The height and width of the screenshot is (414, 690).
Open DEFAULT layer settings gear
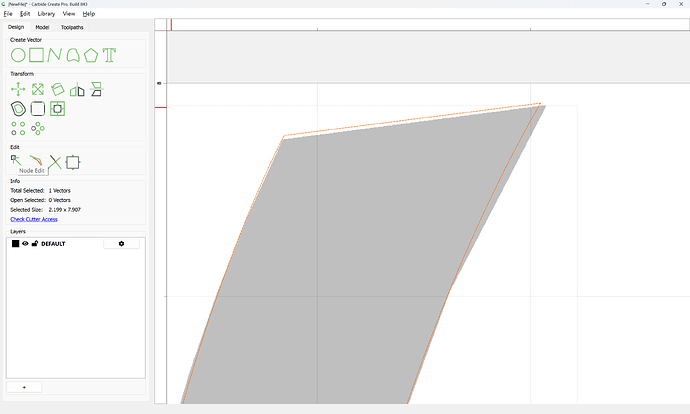(121, 244)
